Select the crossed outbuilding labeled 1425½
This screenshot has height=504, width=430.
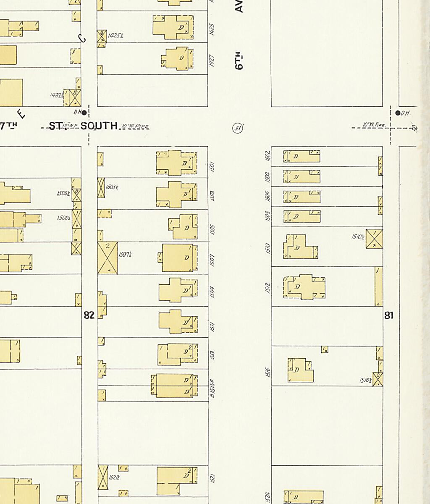pos(102,36)
